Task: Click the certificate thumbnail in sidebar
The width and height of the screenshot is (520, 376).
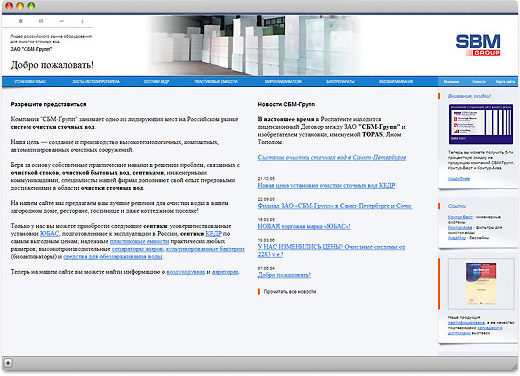Action: (x=481, y=284)
